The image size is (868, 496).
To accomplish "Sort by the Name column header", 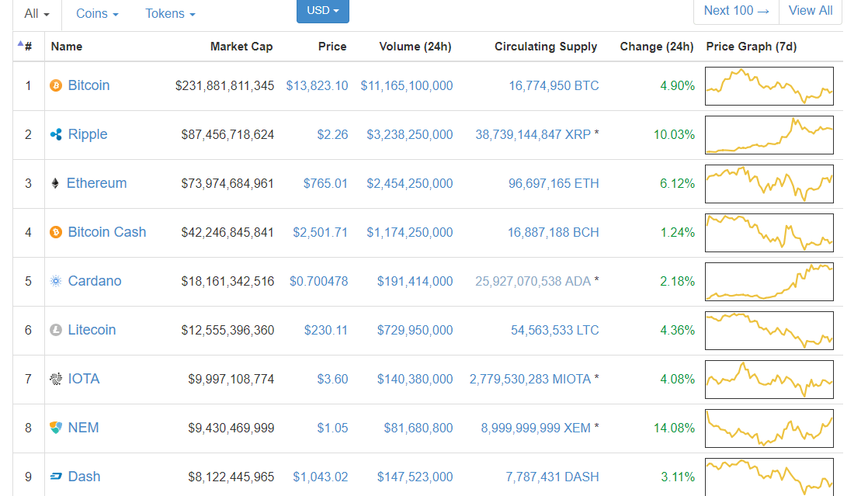I will (x=67, y=47).
